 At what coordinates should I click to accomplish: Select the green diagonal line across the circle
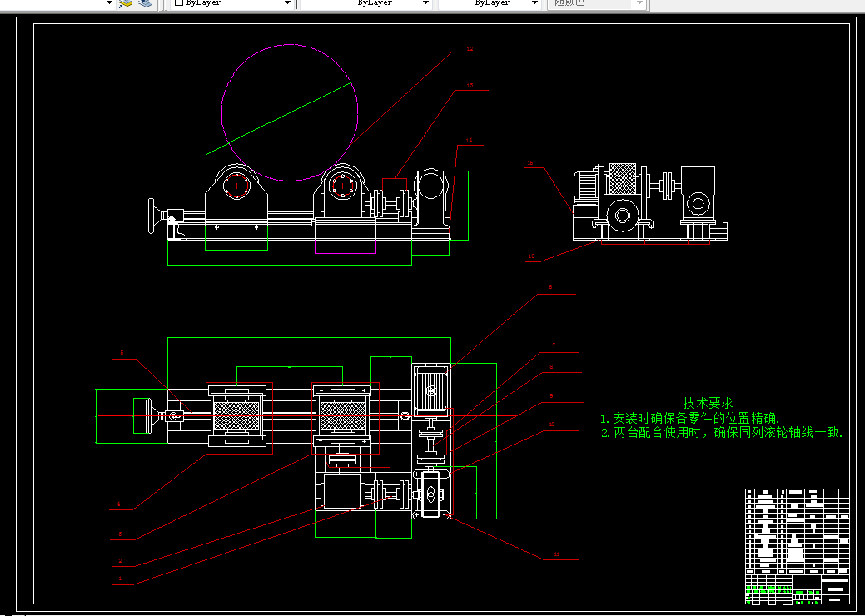[x=279, y=118]
